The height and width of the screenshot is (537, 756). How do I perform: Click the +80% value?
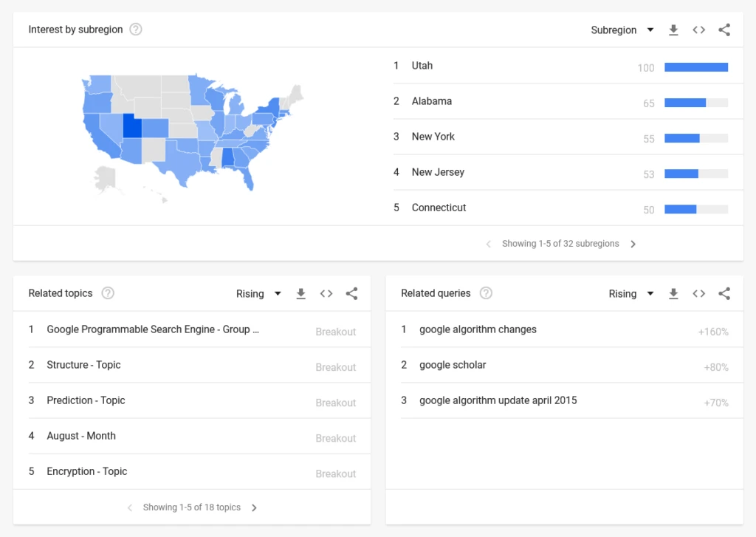click(716, 368)
